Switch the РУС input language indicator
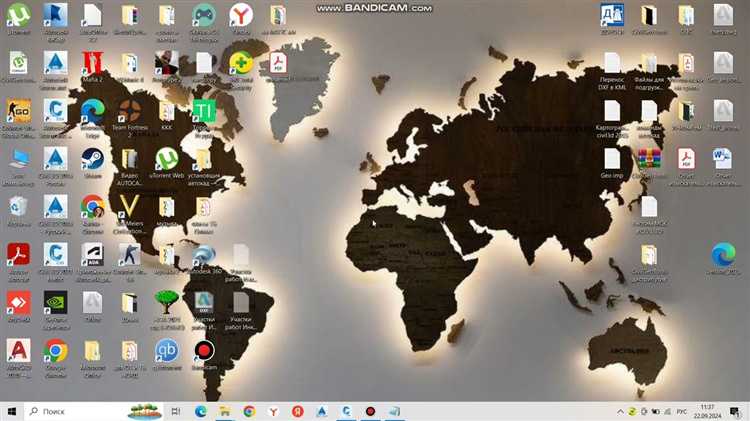The image size is (750, 421). pyautogui.click(x=682, y=411)
